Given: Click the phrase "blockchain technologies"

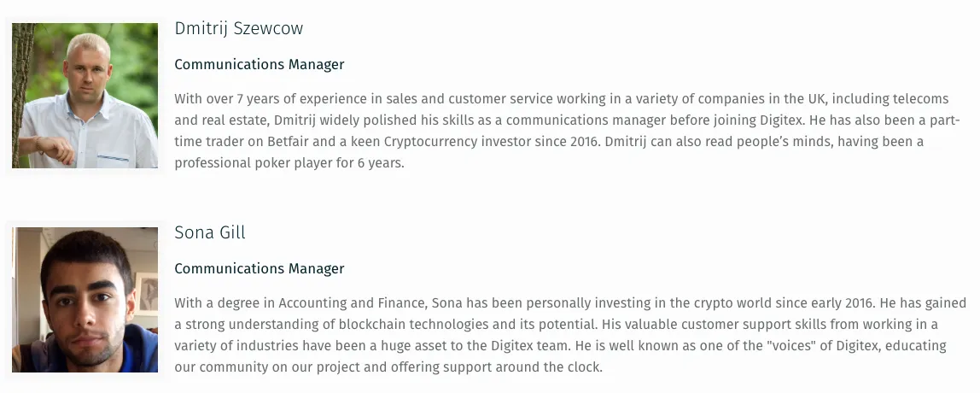Looking at the screenshot, I should click(413, 324).
